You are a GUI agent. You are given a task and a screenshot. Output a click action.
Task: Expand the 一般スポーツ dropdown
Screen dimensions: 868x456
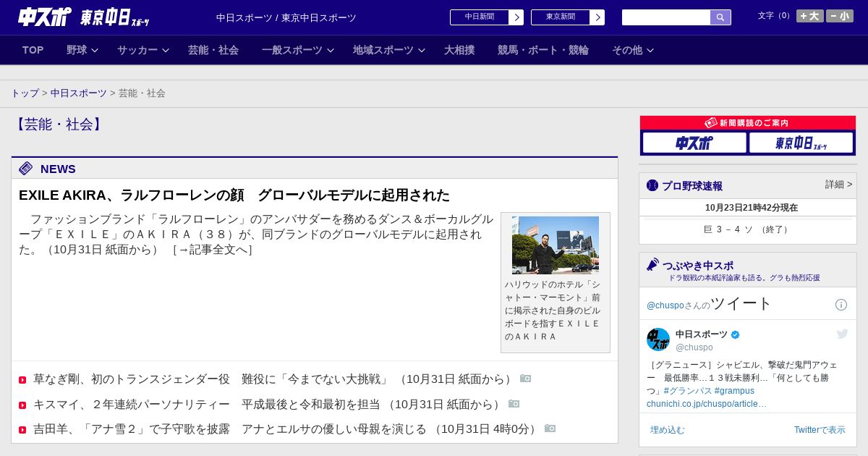(x=298, y=50)
